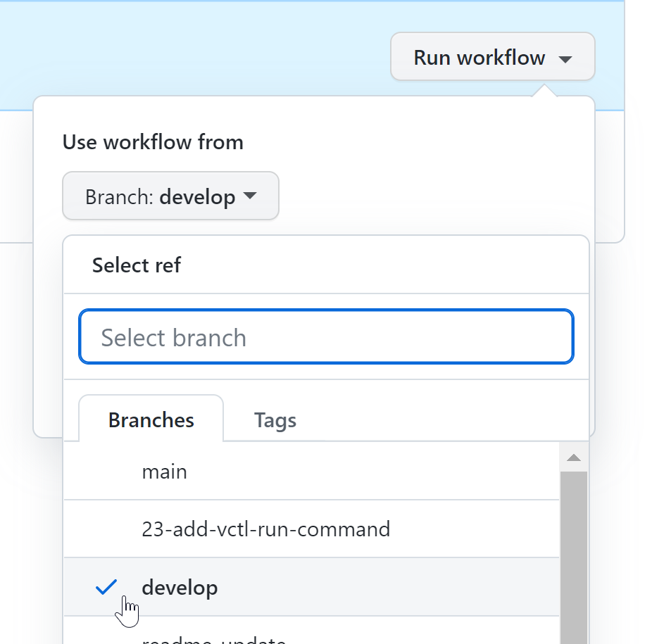652x644 pixels.
Task: Click the branch list scrollbar thumb
Action: click(x=574, y=557)
